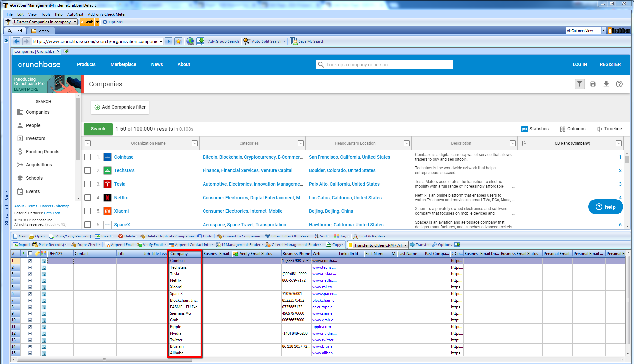
Task: Click the grid download icon
Action: (x=200, y=41)
